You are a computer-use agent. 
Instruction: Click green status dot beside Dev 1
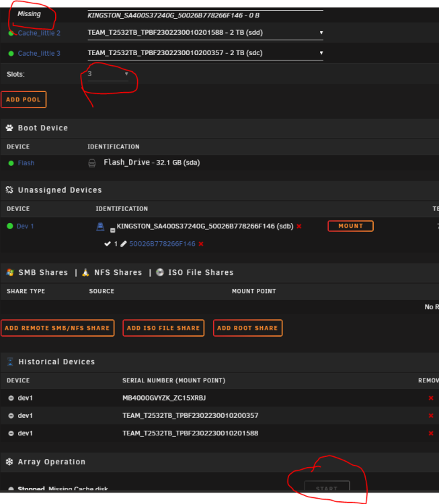[10, 226]
